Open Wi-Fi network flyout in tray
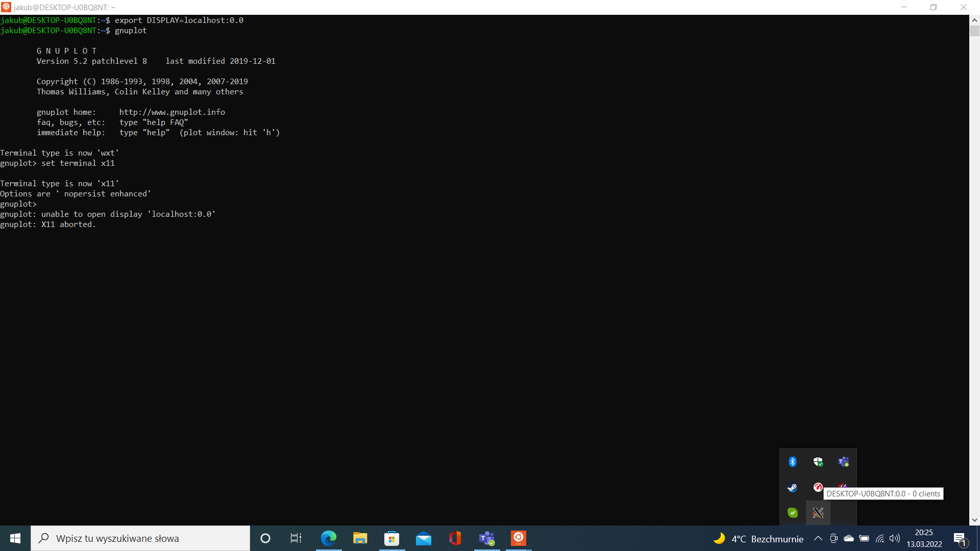980x551 pixels. [x=879, y=539]
